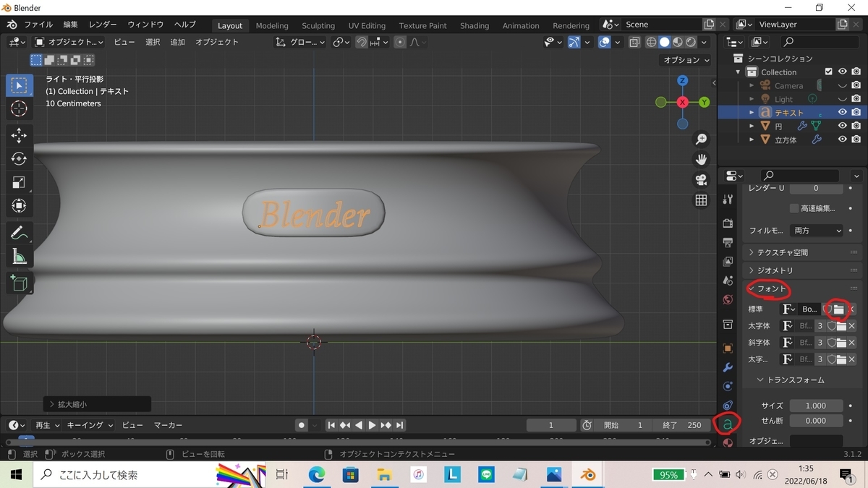Open the 編集 menu
Screen dimensions: 868x488
click(70, 25)
